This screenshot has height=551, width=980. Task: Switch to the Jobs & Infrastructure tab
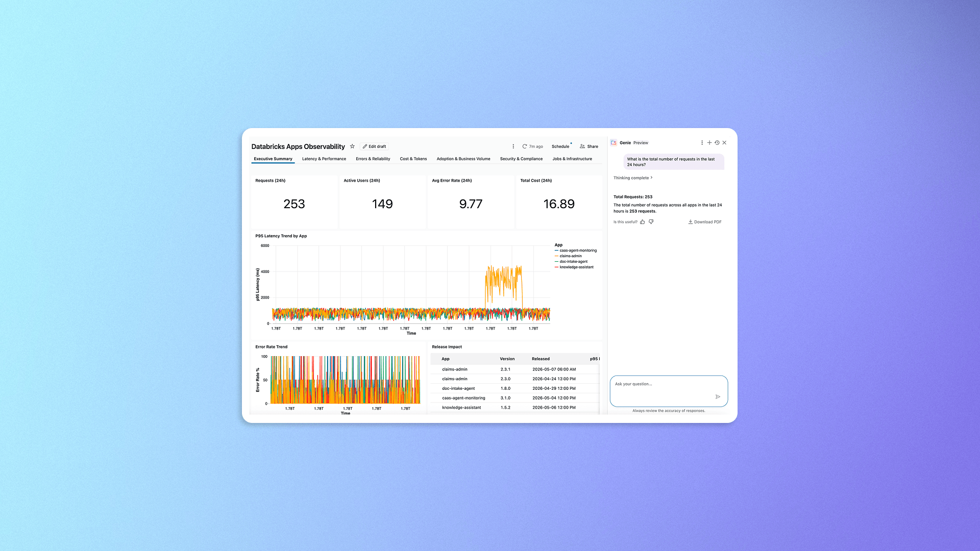click(572, 159)
